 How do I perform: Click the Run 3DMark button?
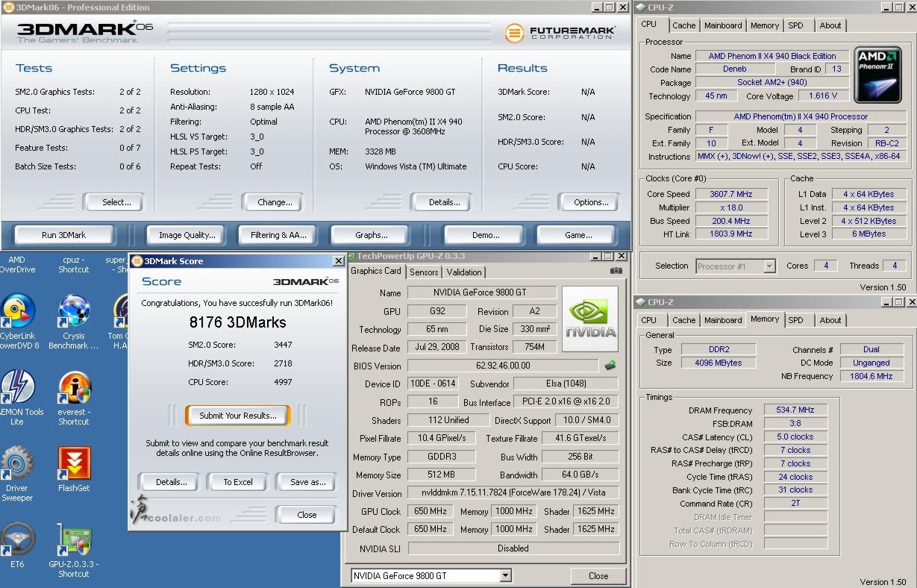[63, 235]
